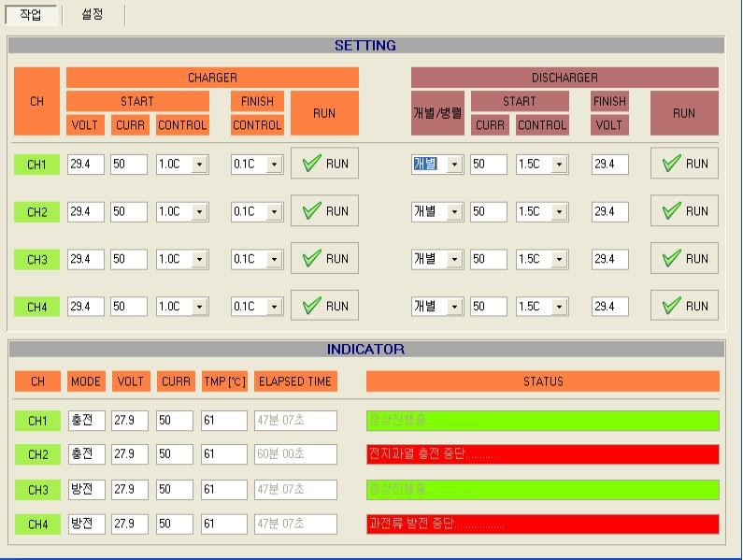This screenshot has height=560, width=743.
Task: Start CH1 charger with RUN button
Action: (x=324, y=164)
